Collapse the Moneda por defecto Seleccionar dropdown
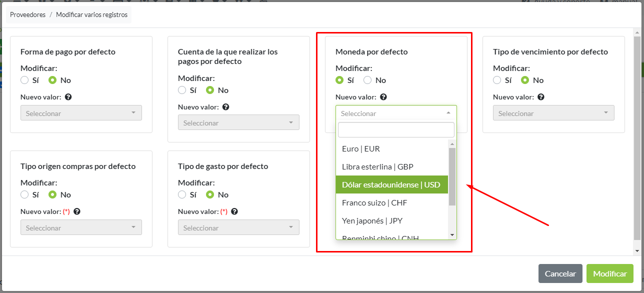This screenshot has width=644, height=293. click(396, 113)
